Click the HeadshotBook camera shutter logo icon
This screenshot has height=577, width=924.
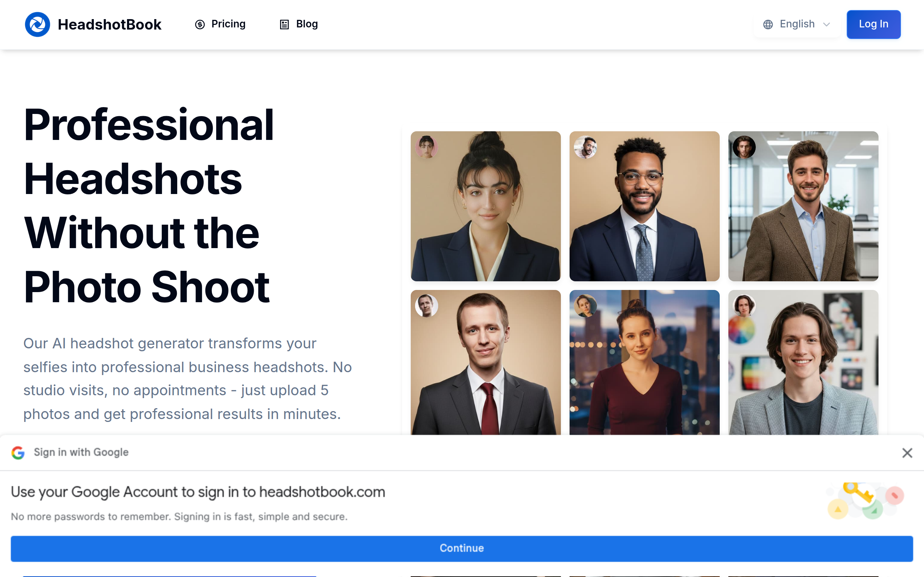(x=38, y=24)
